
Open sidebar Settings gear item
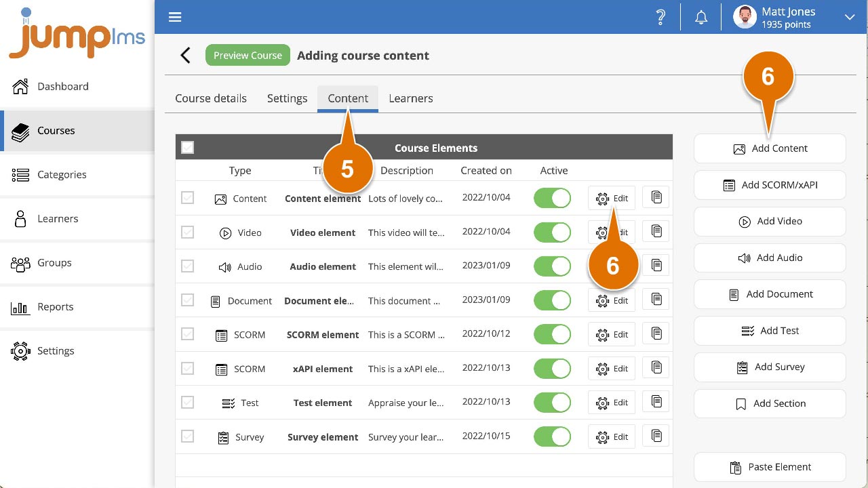pyautogui.click(x=77, y=350)
